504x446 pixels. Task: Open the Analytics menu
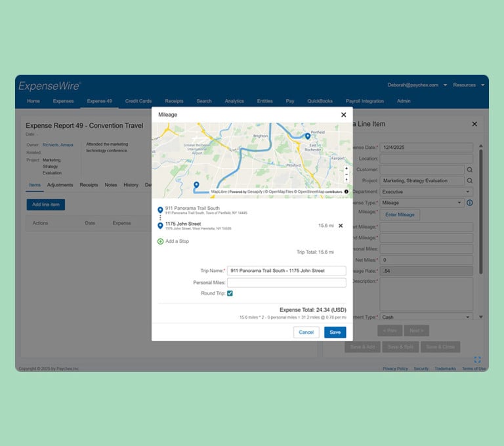coord(234,101)
